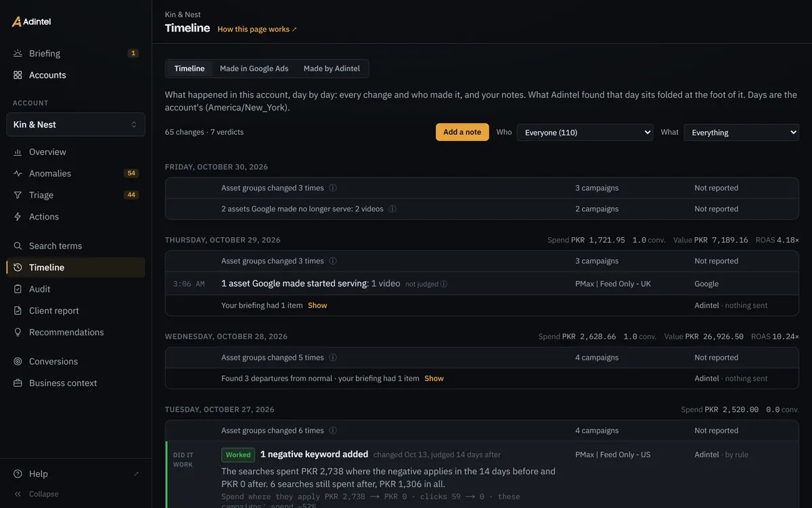Show Thursday briefing item
The image size is (812, 508).
point(317,305)
